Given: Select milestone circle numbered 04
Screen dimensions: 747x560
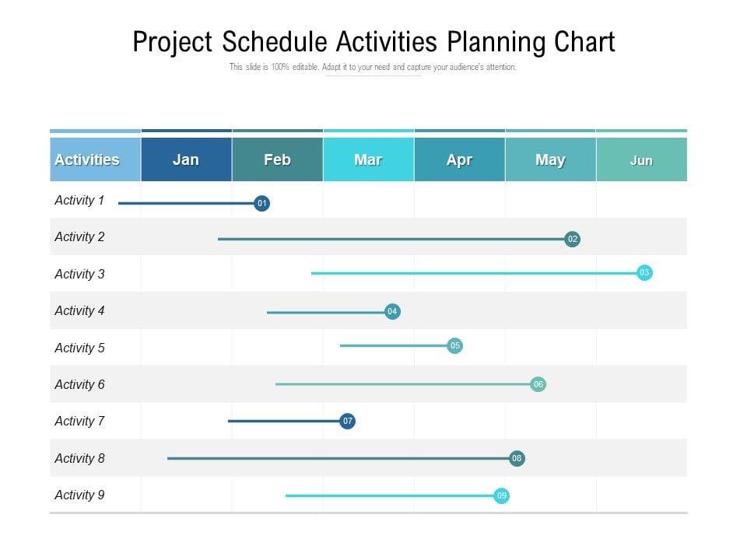Looking at the screenshot, I should (392, 312).
